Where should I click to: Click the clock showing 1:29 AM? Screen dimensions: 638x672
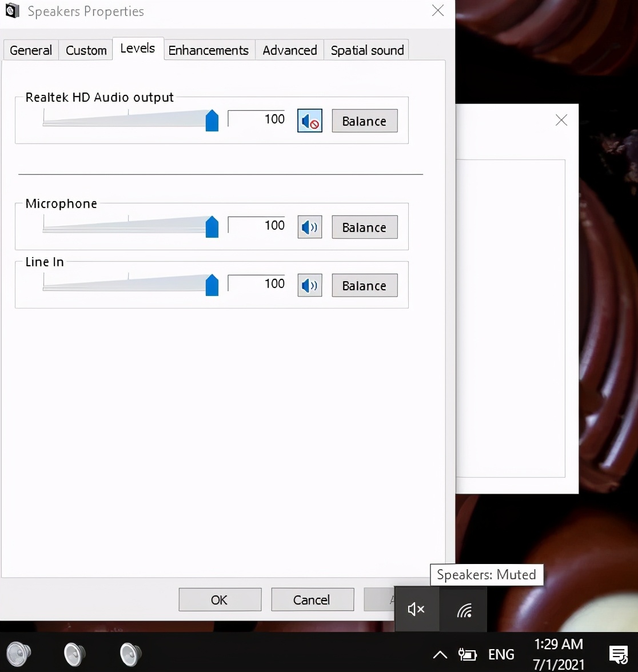coord(559,644)
